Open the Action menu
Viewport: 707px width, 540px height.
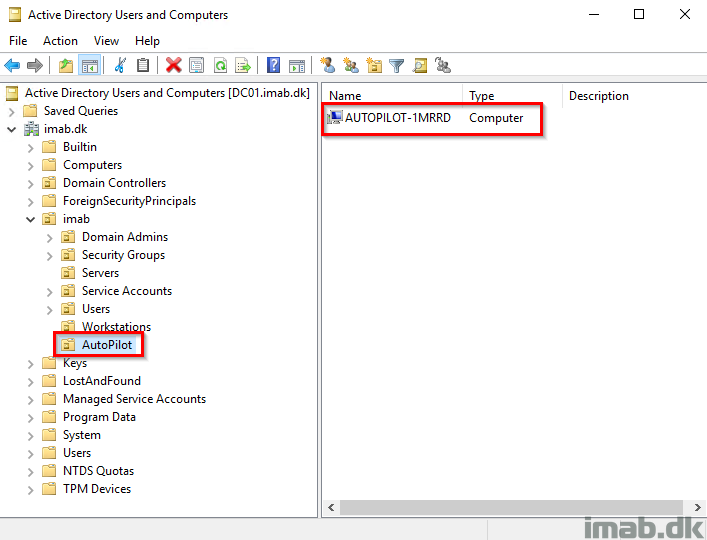coord(60,41)
